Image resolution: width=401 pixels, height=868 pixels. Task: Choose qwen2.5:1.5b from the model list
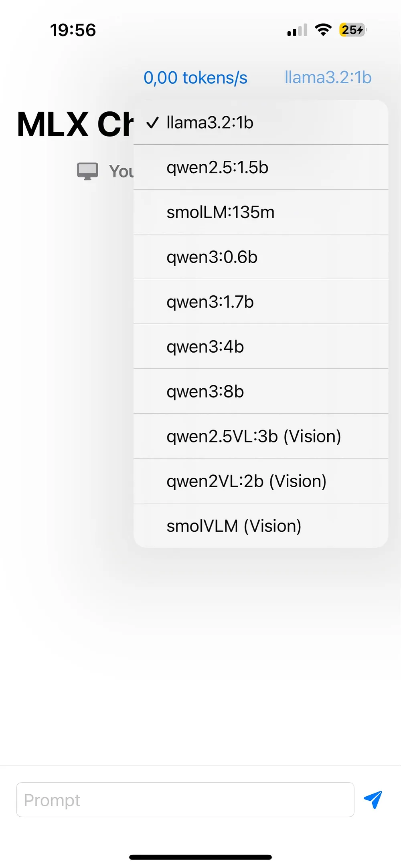pos(261,167)
